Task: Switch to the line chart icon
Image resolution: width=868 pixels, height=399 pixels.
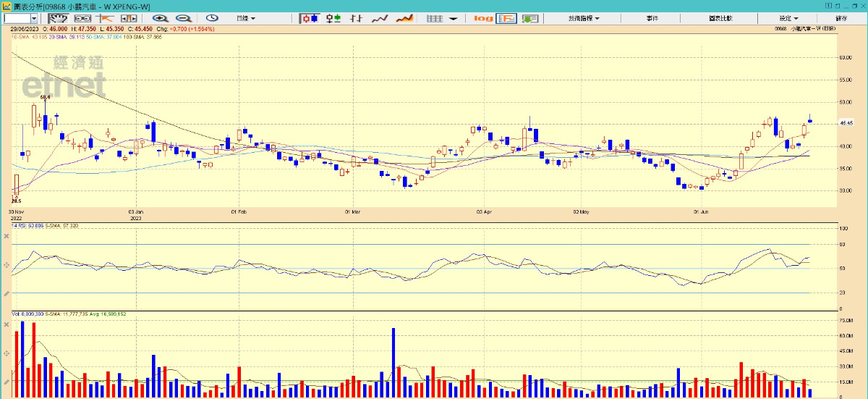Action: pos(380,18)
